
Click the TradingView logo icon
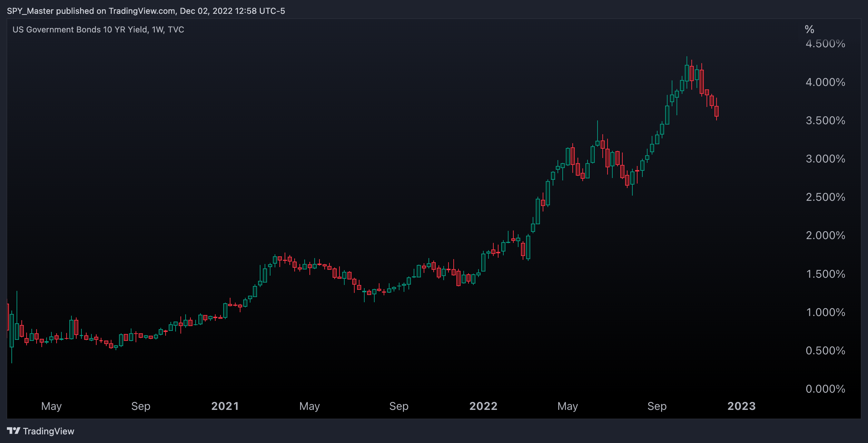point(14,431)
